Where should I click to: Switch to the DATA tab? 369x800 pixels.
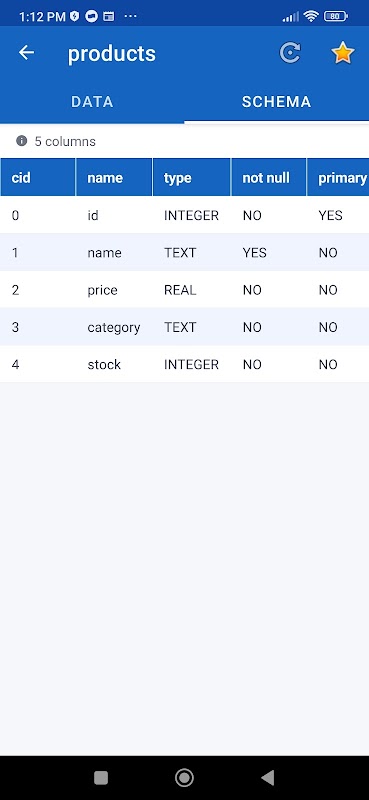click(x=92, y=102)
